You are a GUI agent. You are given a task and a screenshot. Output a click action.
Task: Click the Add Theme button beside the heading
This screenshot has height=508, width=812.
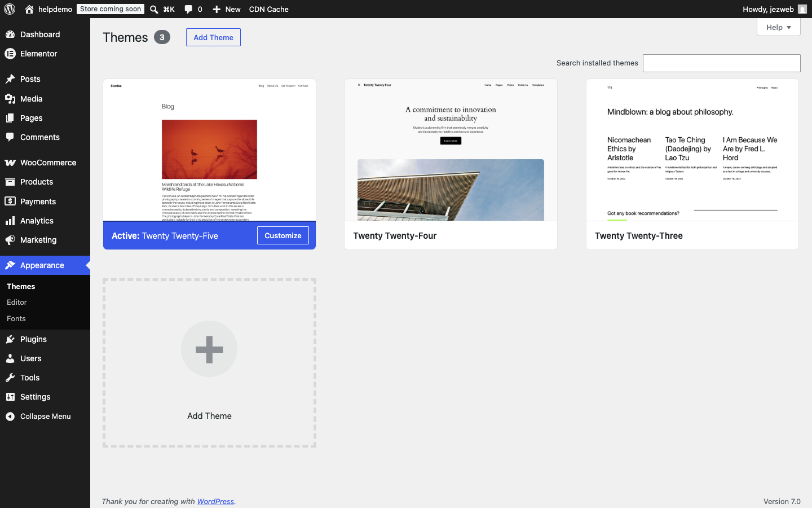click(x=213, y=37)
